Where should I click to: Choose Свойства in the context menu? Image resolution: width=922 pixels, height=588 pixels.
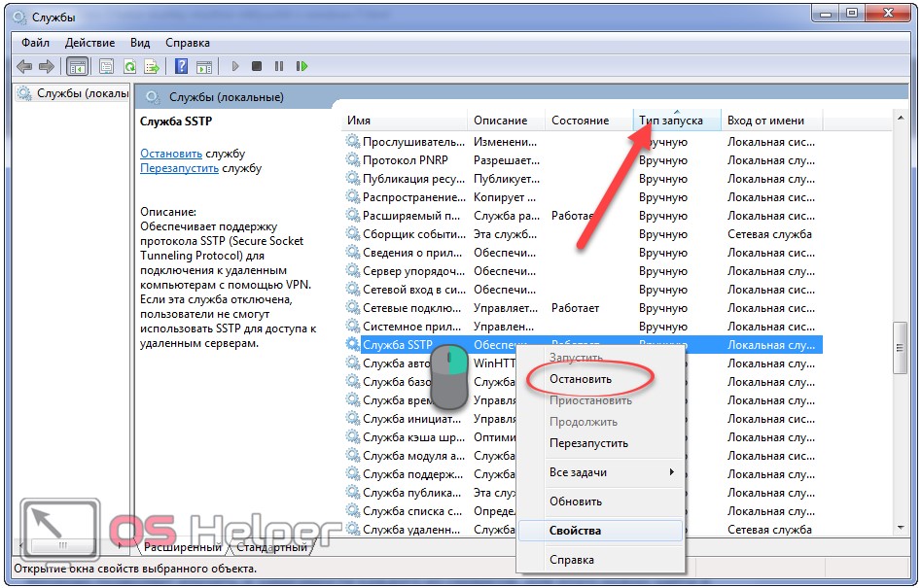coord(600,531)
